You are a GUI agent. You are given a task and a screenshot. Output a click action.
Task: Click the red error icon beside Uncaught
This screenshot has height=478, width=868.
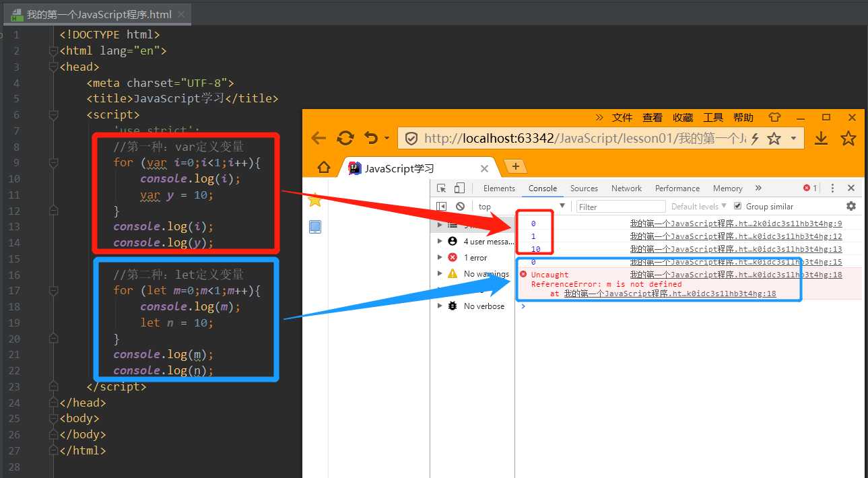523,274
